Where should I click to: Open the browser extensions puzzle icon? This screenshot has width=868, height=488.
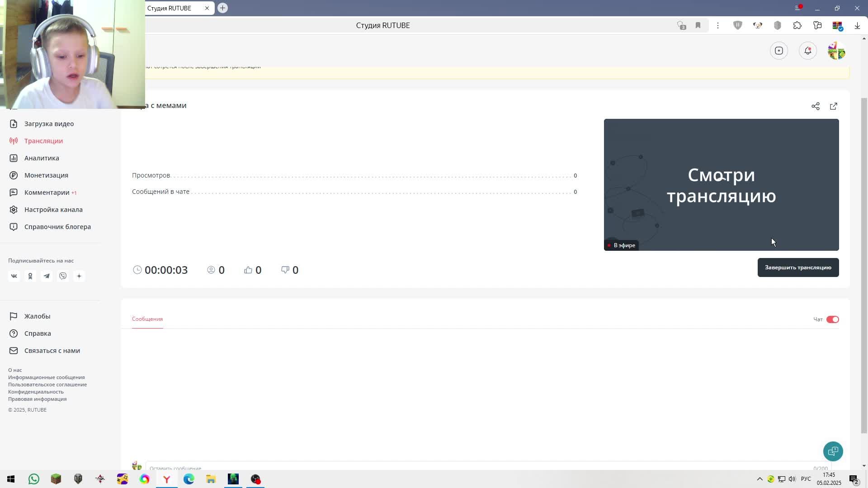[x=797, y=25]
